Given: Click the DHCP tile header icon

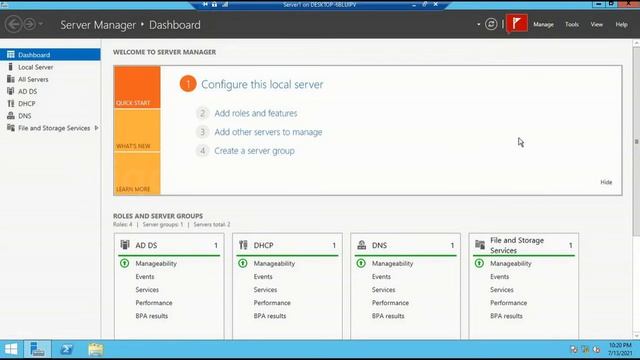Looking at the screenshot, I should pyautogui.click(x=243, y=245).
